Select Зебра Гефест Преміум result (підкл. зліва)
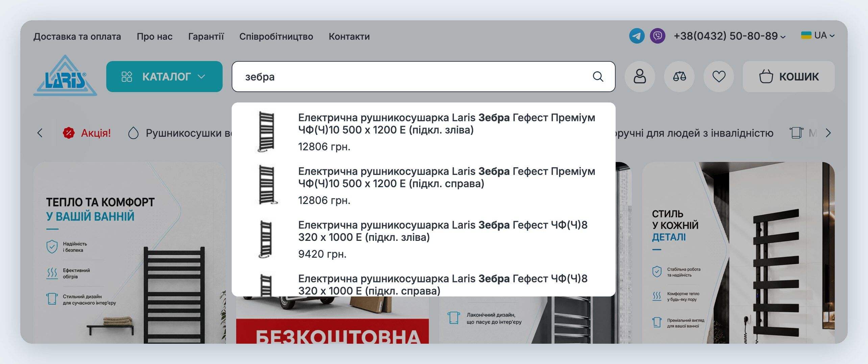Image resolution: width=868 pixels, height=364 pixels. pos(423,132)
